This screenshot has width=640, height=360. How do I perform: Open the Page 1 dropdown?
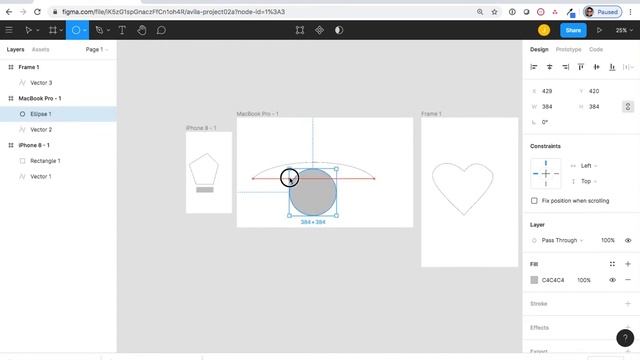tap(97, 49)
